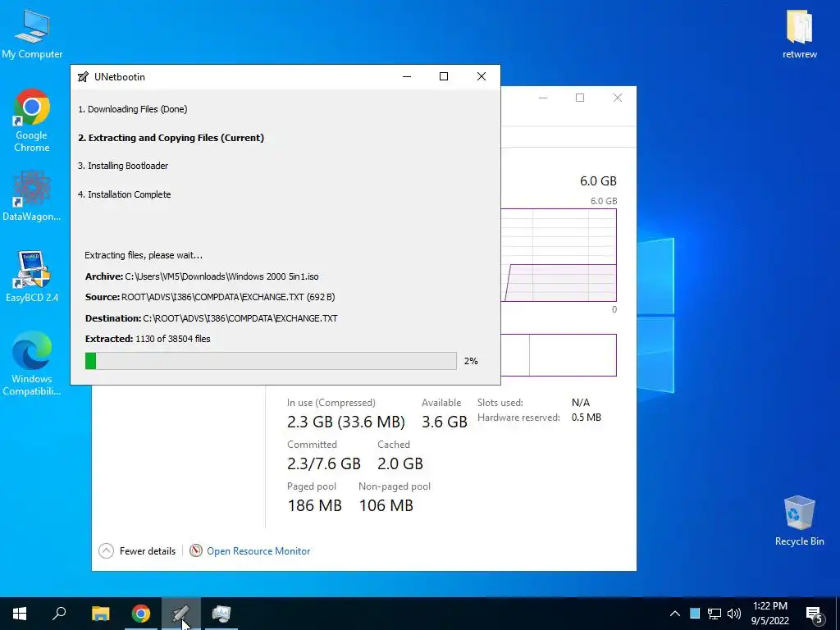Click the blue square tray icon
The width and height of the screenshot is (840, 630).
[695, 613]
